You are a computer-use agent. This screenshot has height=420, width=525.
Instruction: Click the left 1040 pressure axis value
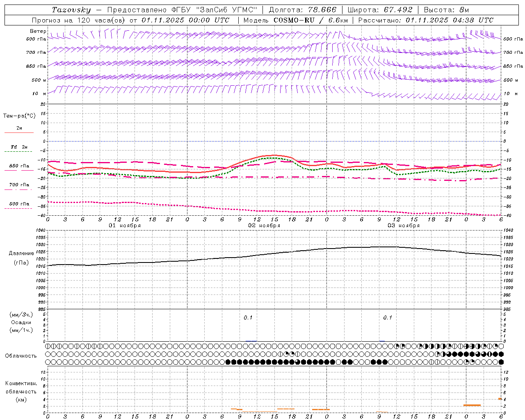40,230
